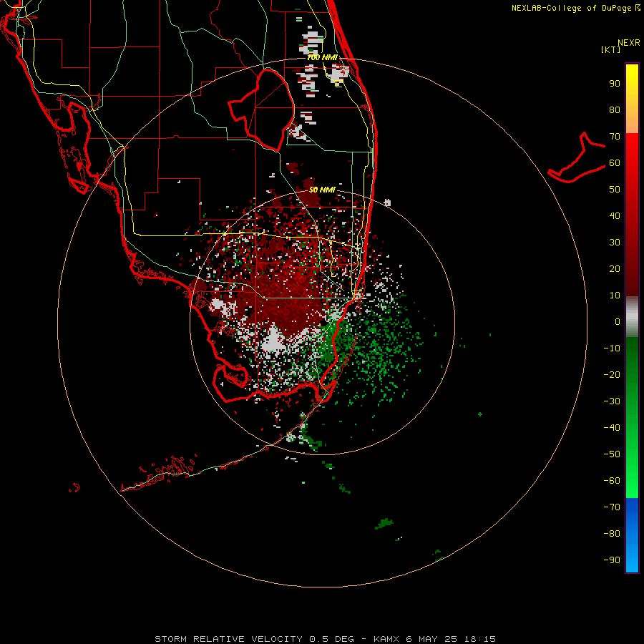The image size is (644, 644).
Task: Click the 80 tick label on the scale
Action: [615, 110]
